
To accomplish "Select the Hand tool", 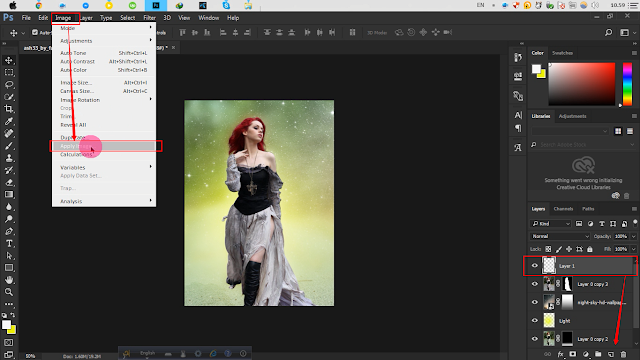I will click(x=9, y=280).
